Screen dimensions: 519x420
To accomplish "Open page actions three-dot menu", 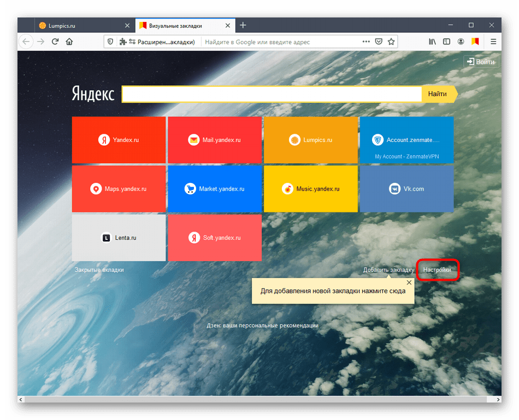I will (x=365, y=42).
